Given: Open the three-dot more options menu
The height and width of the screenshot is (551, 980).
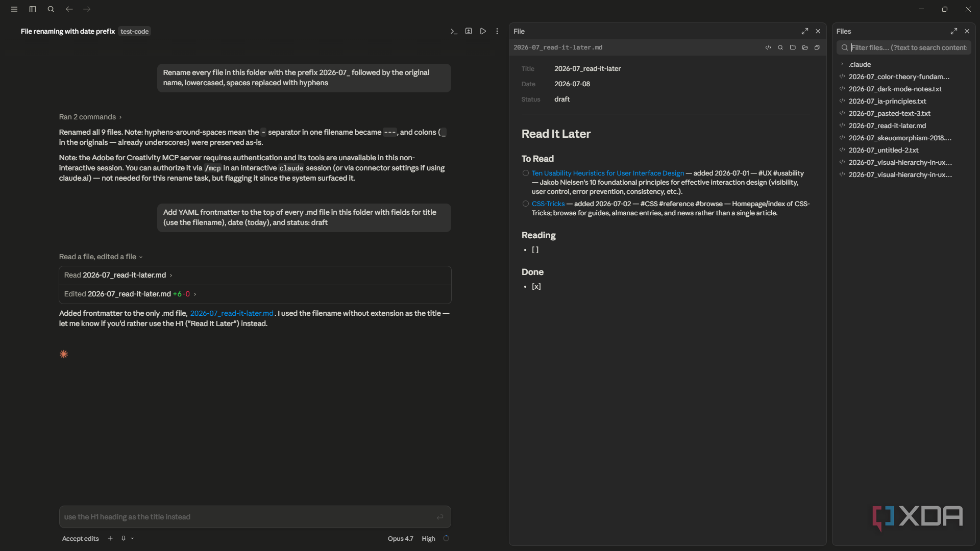Looking at the screenshot, I should (x=497, y=31).
